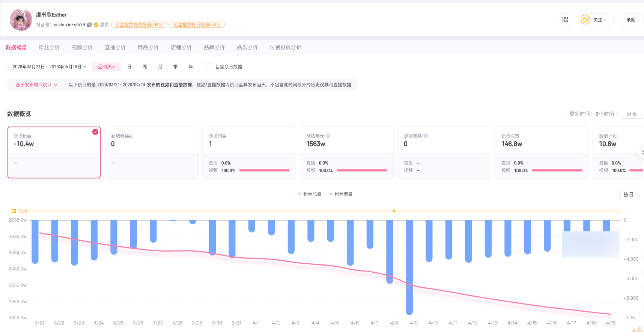Click the orange verified badge icon
This screenshot has width=644, height=332.
pyautogui.click(x=96, y=25)
